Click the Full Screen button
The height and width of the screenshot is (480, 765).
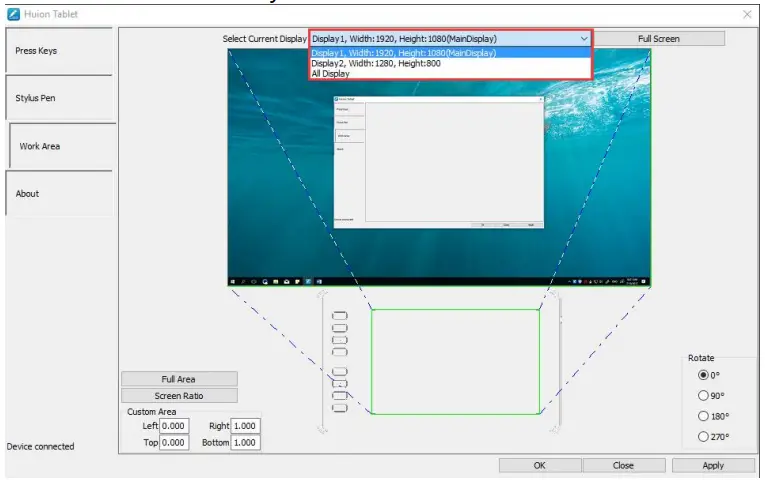659,39
